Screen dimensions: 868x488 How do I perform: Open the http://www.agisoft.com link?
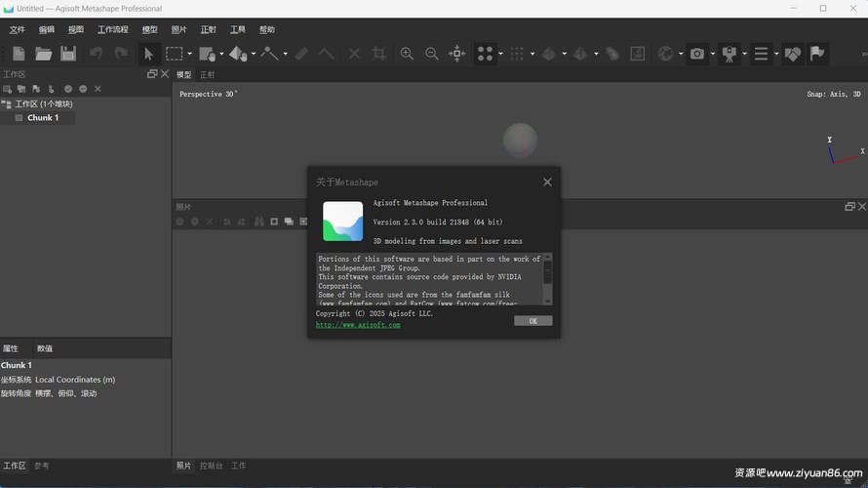click(358, 325)
